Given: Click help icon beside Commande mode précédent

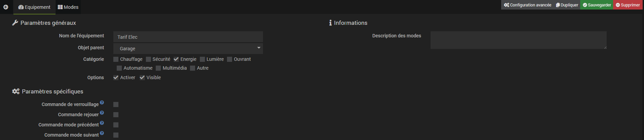Looking at the screenshot, I should (x=102, y=123).
